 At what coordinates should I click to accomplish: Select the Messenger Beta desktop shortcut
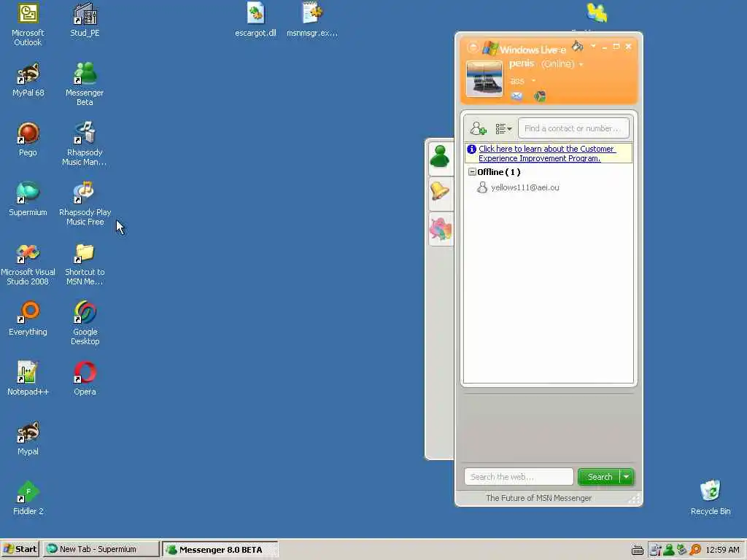(x=85, y=85)
